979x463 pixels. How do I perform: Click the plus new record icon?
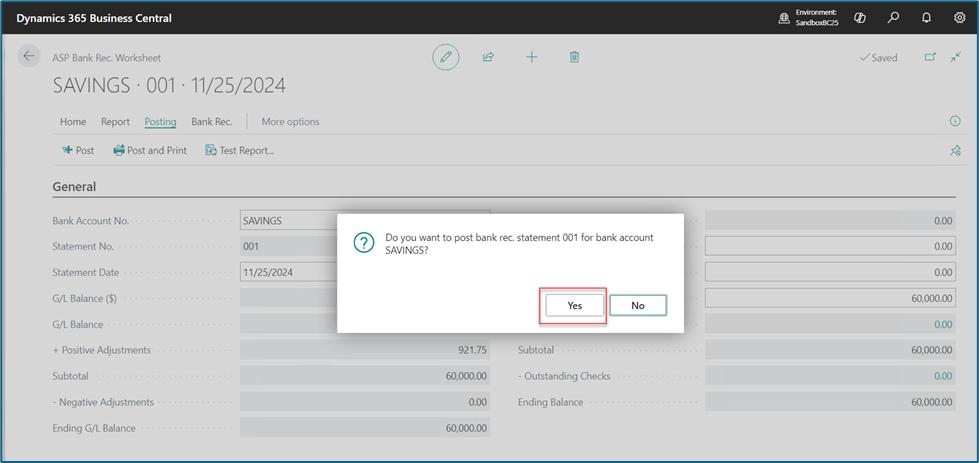tap(531, 57)
